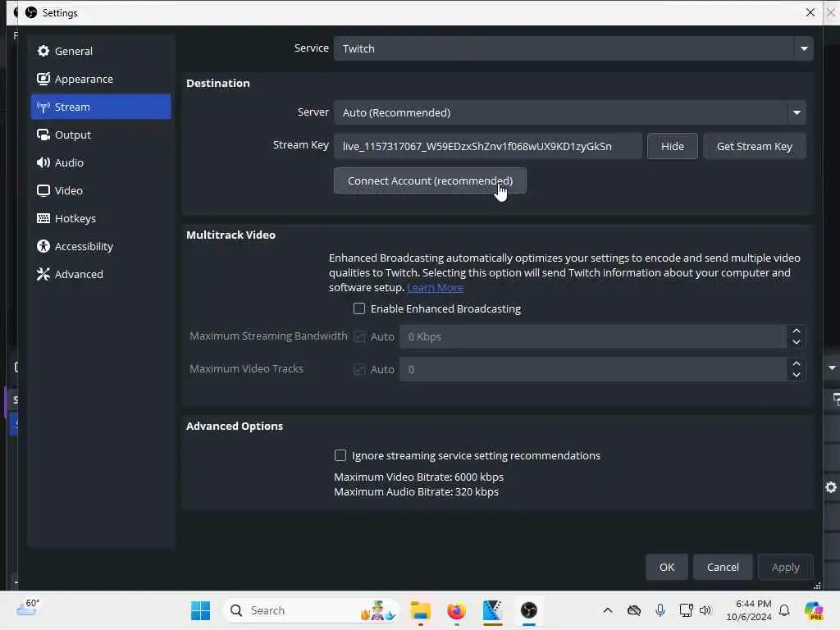Enable Enhanced Broadcasting checkbox
Viewport: 840px width, 630px height.
point(359,308)
